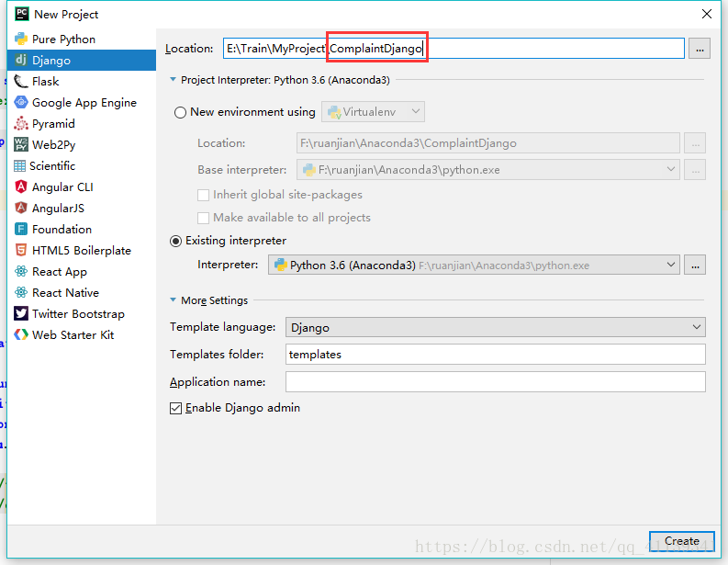Select the React Native icon
This screenshot has height=565, width=728.
click(x=21, y=292)
